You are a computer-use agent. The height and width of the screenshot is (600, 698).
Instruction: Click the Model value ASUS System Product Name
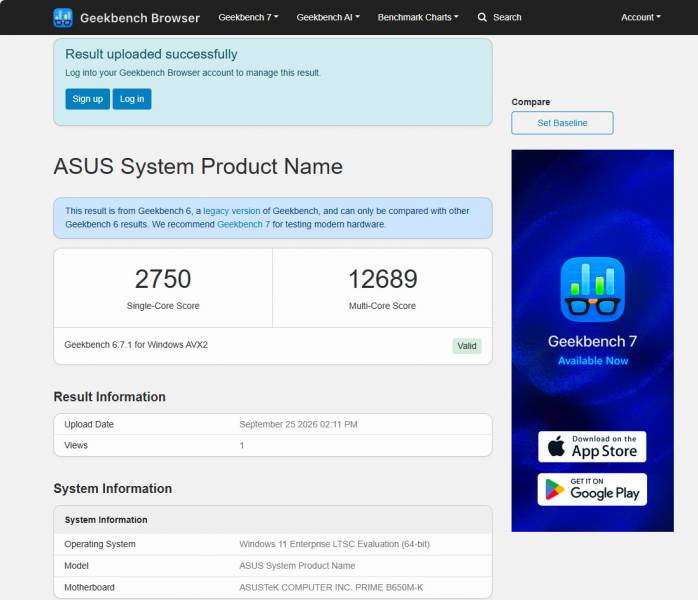(297, 566)
